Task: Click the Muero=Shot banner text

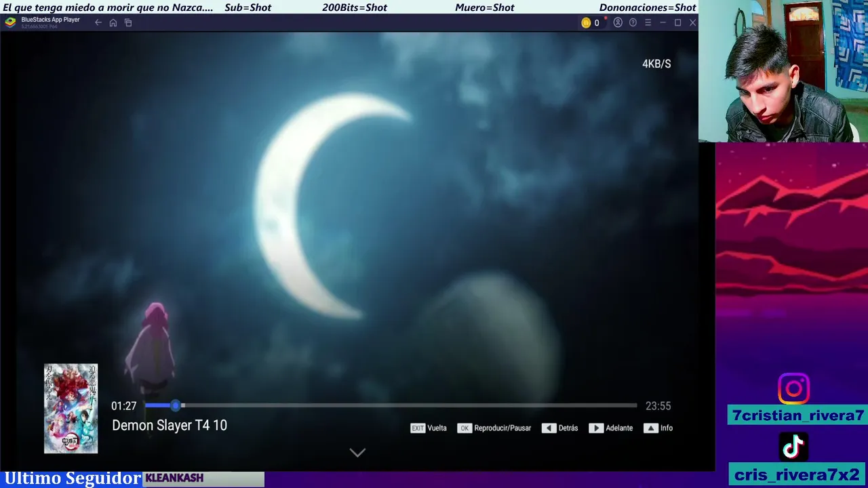Action: [x=485, y=7]
